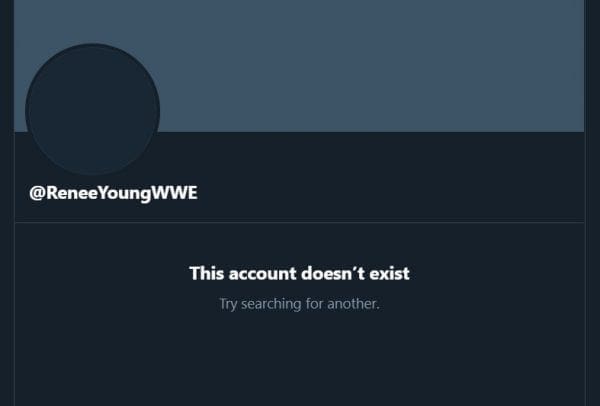Screen dimensions: 600x406
Task: Click the "Try searching for another." message
Action: [x=299, y=302]
